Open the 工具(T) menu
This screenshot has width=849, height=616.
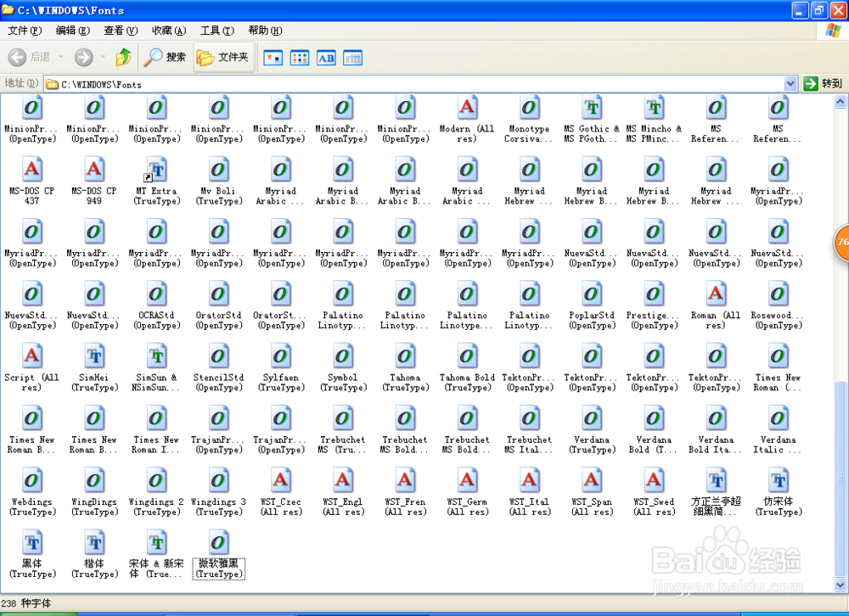click(217, 31)
